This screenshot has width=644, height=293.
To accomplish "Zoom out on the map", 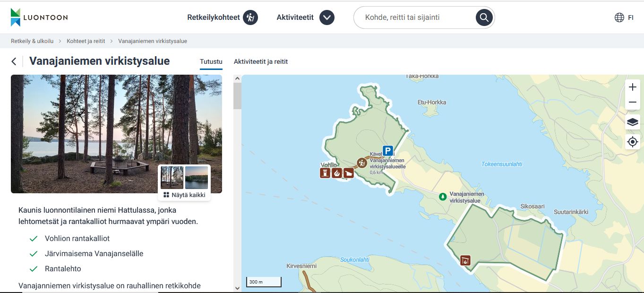I will pos(632,103).
